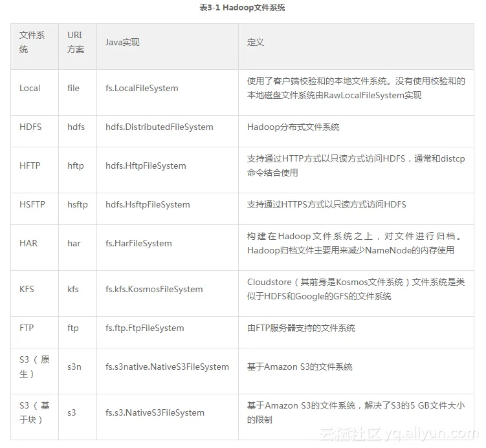The height and width of the screenshot is (448, 486).
Task: Click the 'hdfs' URI scheme cell
Action: [x=78, y=131]
